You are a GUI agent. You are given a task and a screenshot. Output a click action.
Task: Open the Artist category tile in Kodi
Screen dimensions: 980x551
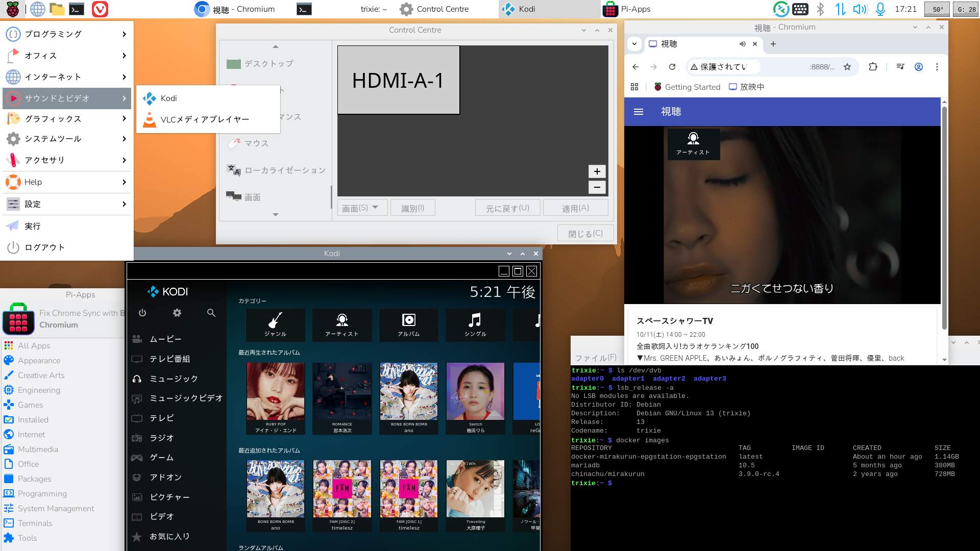click(342, 325)
